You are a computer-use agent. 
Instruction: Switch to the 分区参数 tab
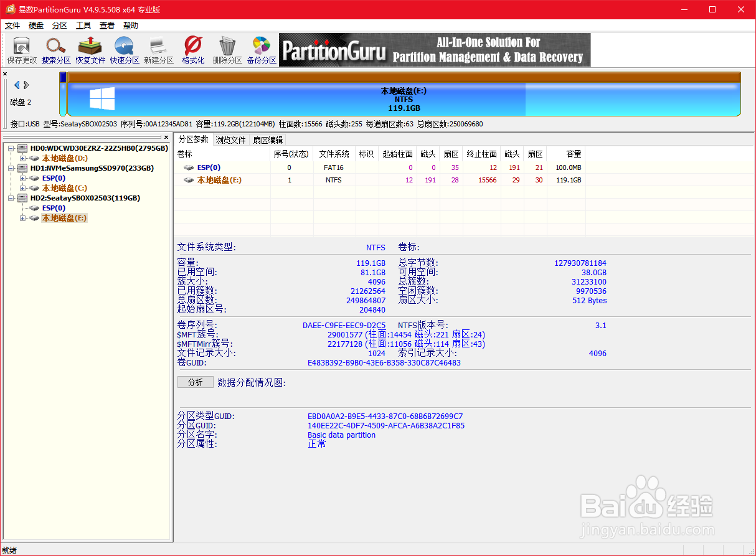click(194, 139)
